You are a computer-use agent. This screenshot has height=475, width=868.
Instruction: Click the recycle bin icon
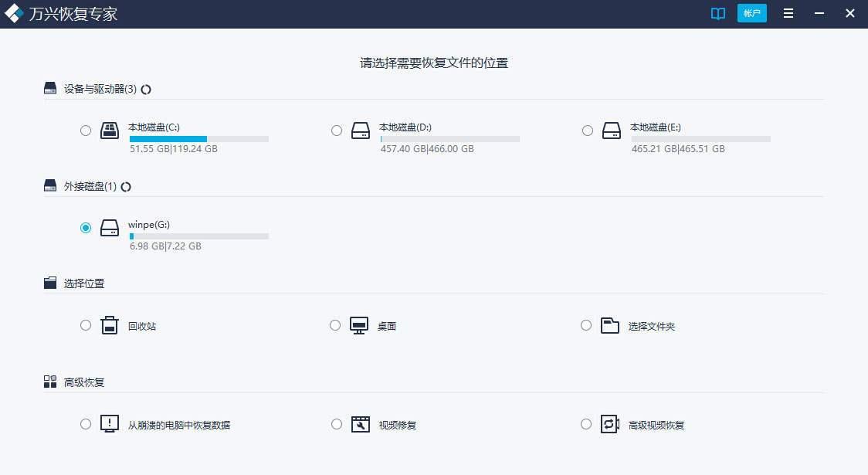pyautogui.click(x=110, y=325)
